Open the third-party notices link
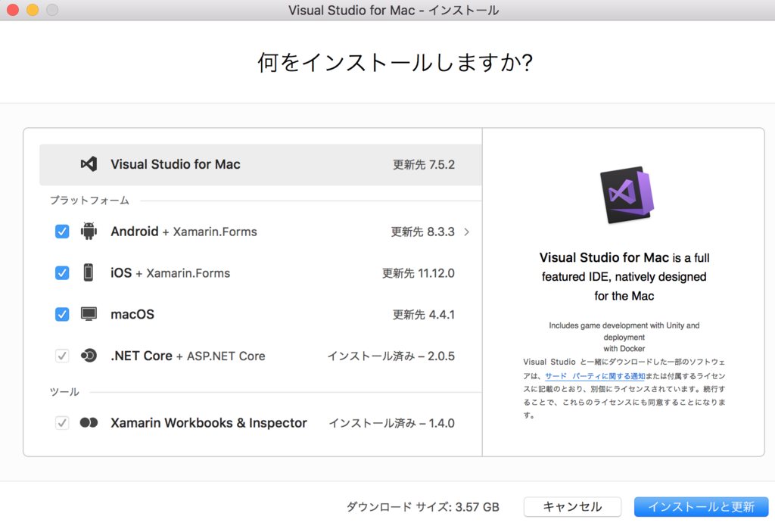Viewport: 775px width, 532px height. tap(595, 376)
